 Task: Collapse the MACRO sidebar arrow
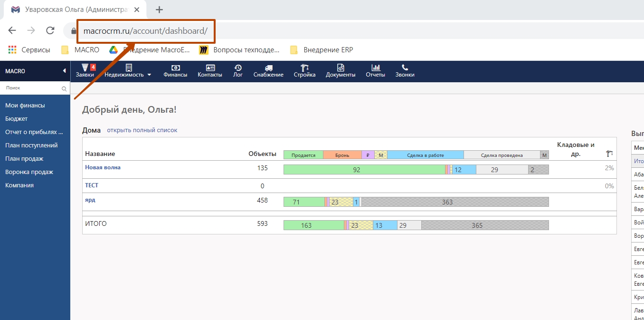click(x=64, y=71)
